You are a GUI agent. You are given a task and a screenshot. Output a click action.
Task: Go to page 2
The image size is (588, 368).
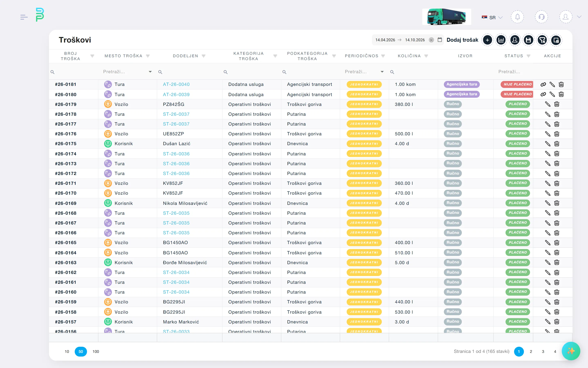click(531, 351)
